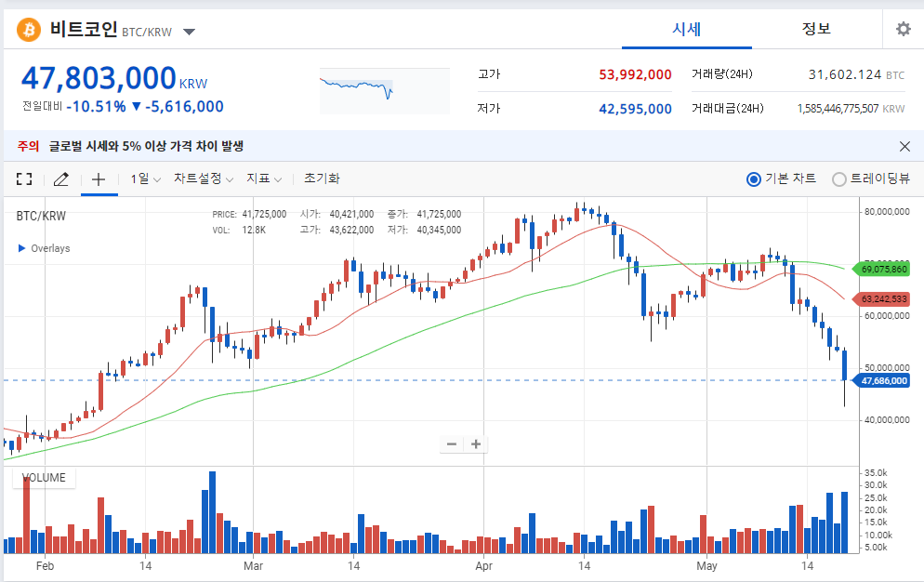This screenshot has width=924, height=582.
Task: Expand the Overlays triangle
Action: point(21,248)
